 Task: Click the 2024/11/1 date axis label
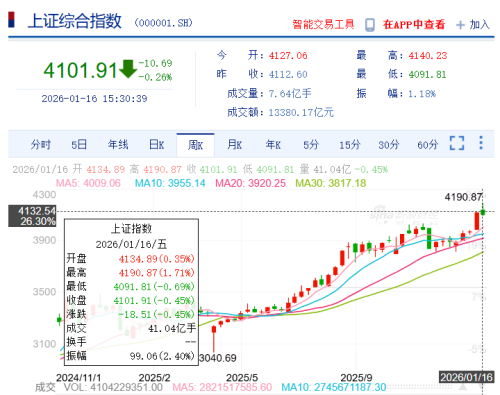point(79,378)
